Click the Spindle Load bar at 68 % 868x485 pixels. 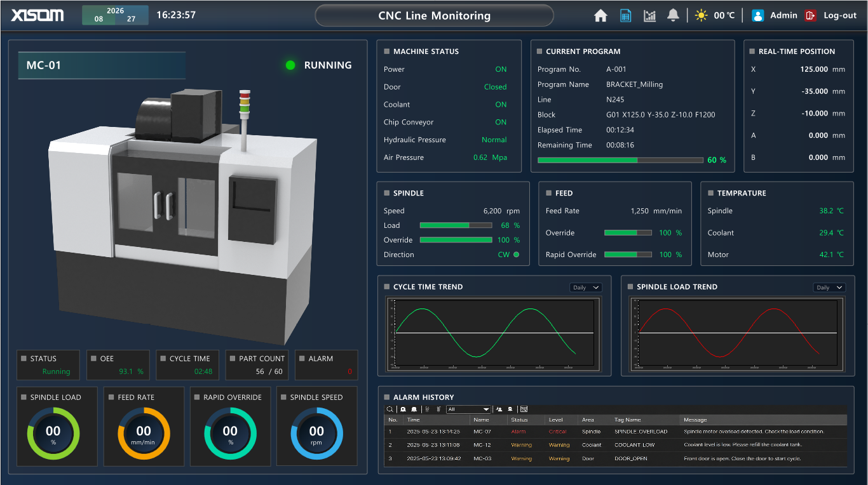pyautogui.click(x=456, y=225)
